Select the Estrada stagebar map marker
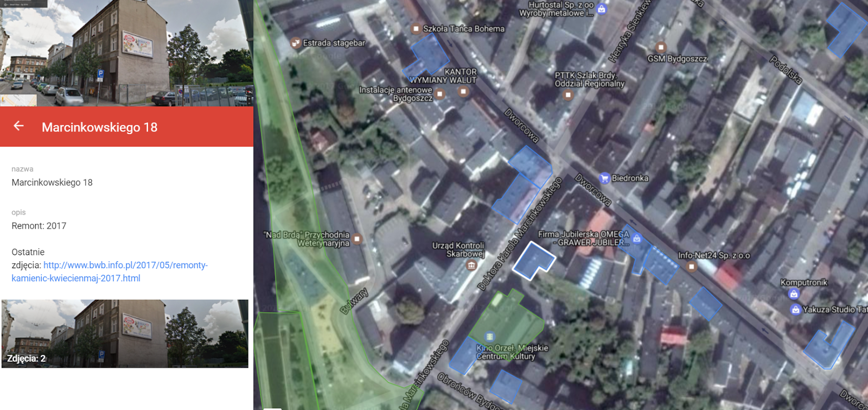This screenshot has width=868, height=410. [x=296, y=42]
